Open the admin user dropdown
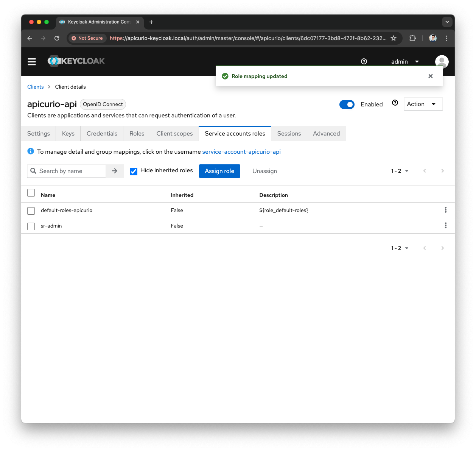The width and height of the screenshot is (476, 451). coord(405,61)
